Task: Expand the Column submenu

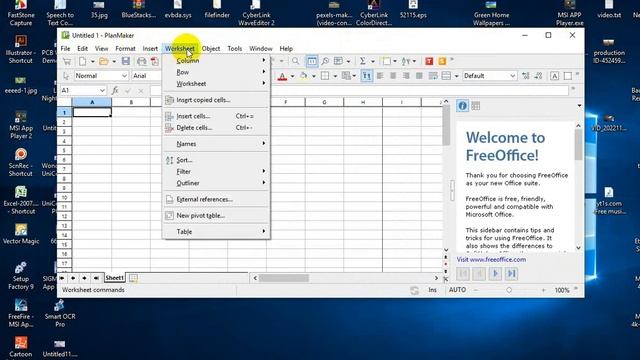Action: tap(216, 60)
